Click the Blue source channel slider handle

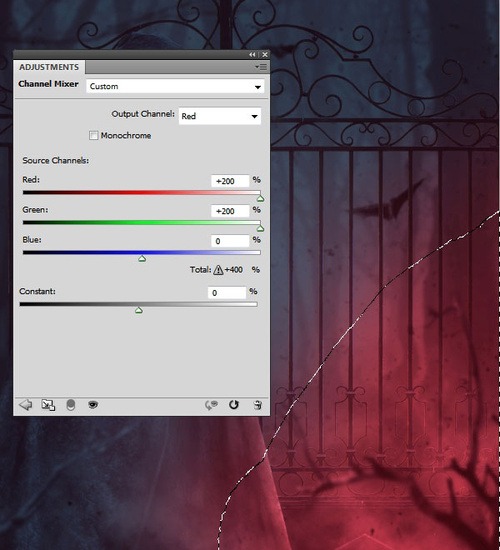142,259
